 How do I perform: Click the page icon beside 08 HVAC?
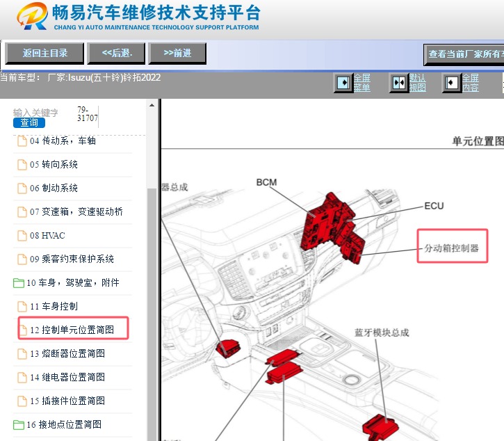pos(22,236)
